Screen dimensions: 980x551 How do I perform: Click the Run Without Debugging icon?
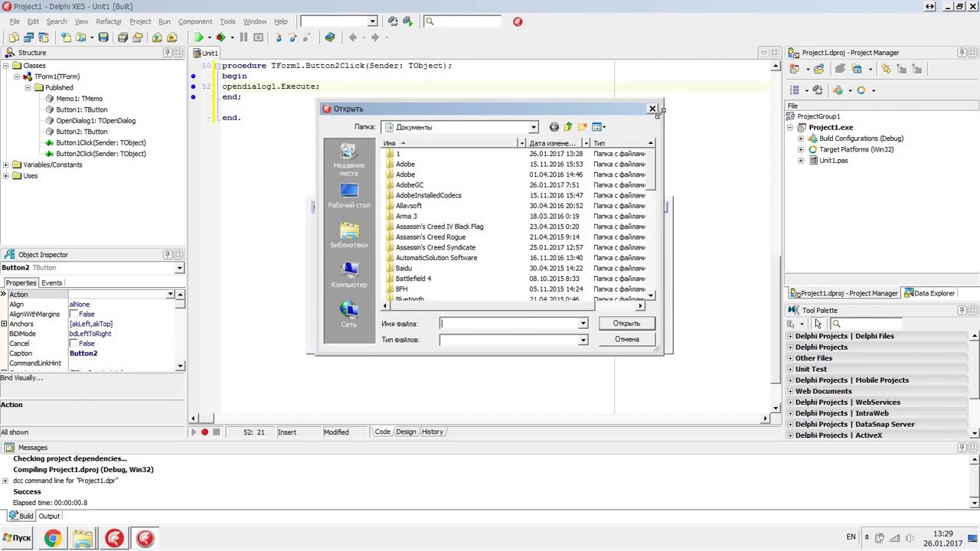coord(221,37)
